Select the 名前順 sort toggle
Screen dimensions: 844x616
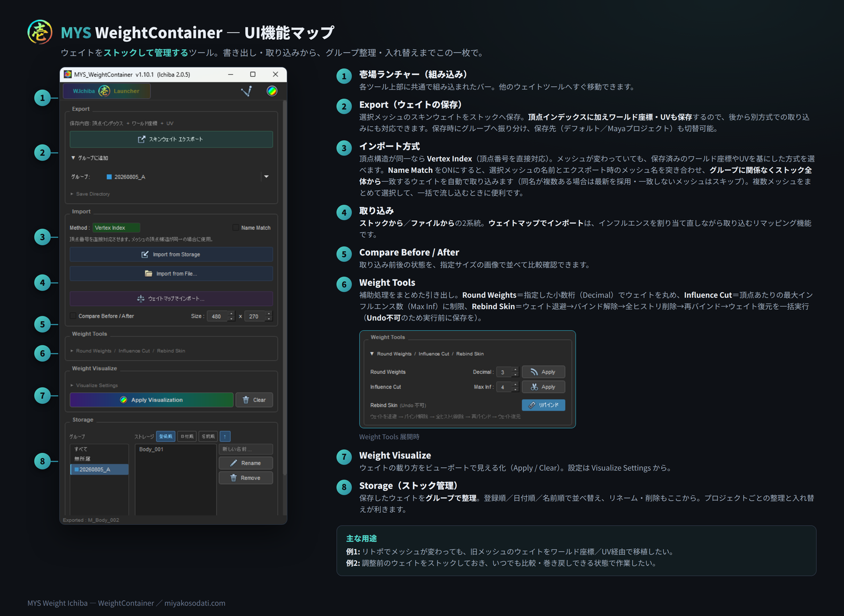[x=208, y=436]
